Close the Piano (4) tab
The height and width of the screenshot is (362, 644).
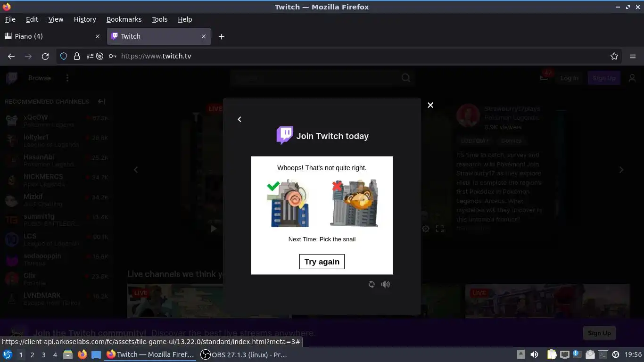(98, 36)
